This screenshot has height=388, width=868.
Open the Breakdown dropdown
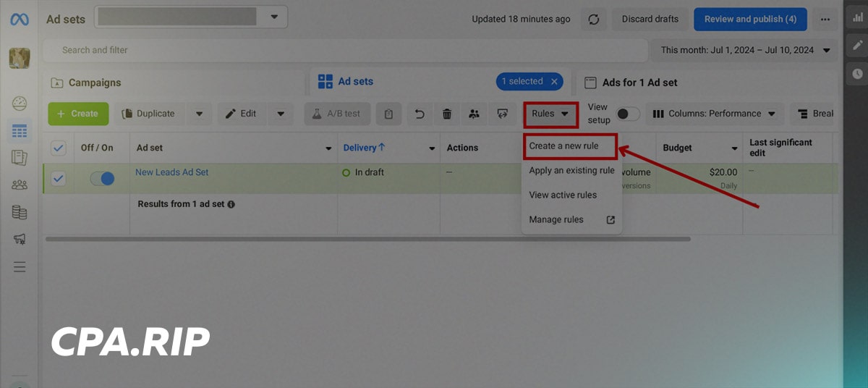(x=814, y=114)
